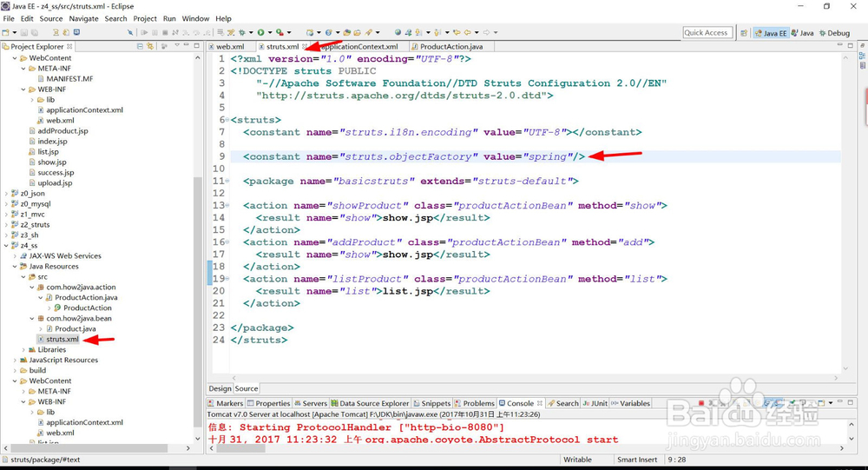Expand JAX-WS Web Services node
Screen dimensions: 868x470
pos(15,256)
